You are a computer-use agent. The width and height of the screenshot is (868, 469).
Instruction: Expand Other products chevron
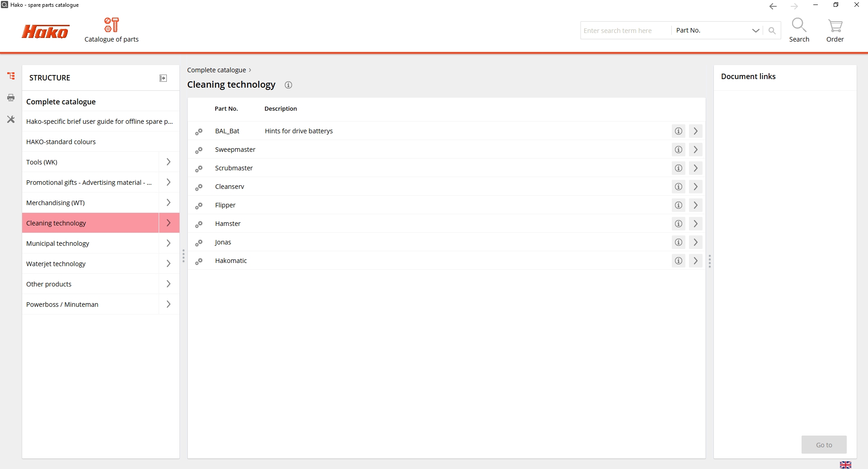point(169,284)
